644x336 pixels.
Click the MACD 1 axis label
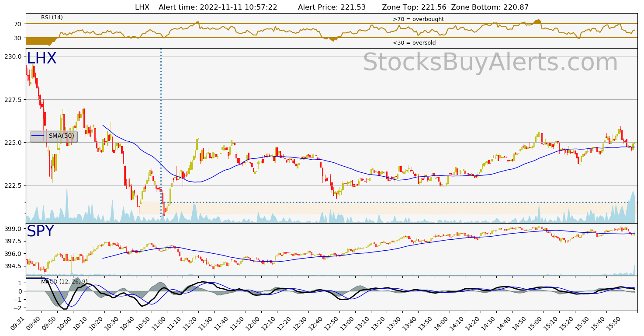[20, 283]
